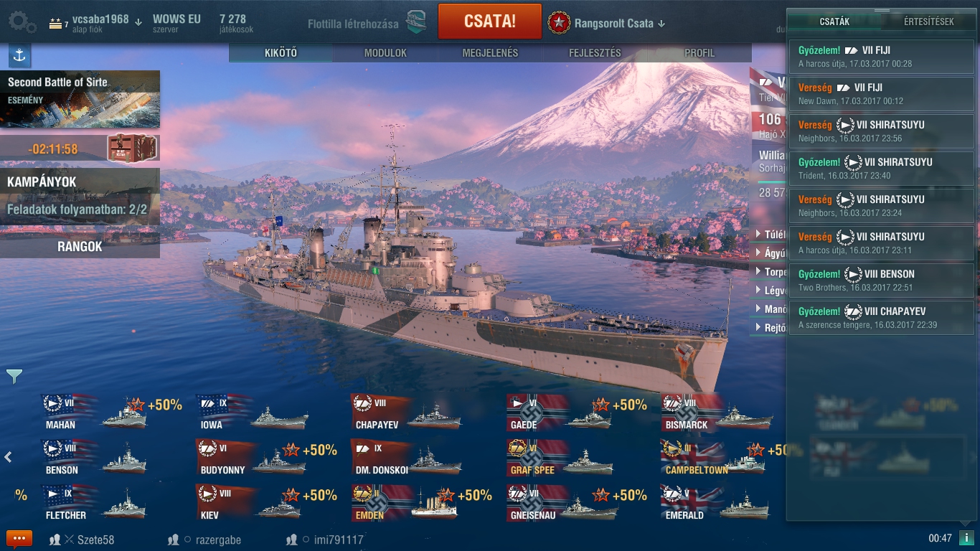Click the anchor port icon

coord(19,55)
